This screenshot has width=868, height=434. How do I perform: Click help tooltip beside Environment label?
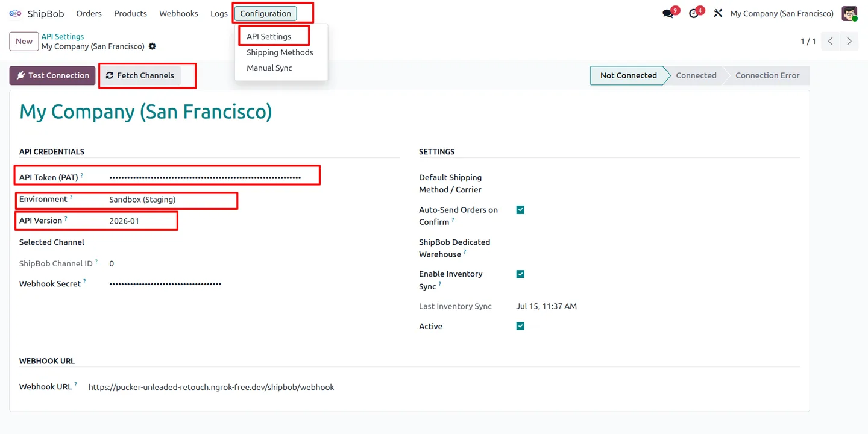71,197
